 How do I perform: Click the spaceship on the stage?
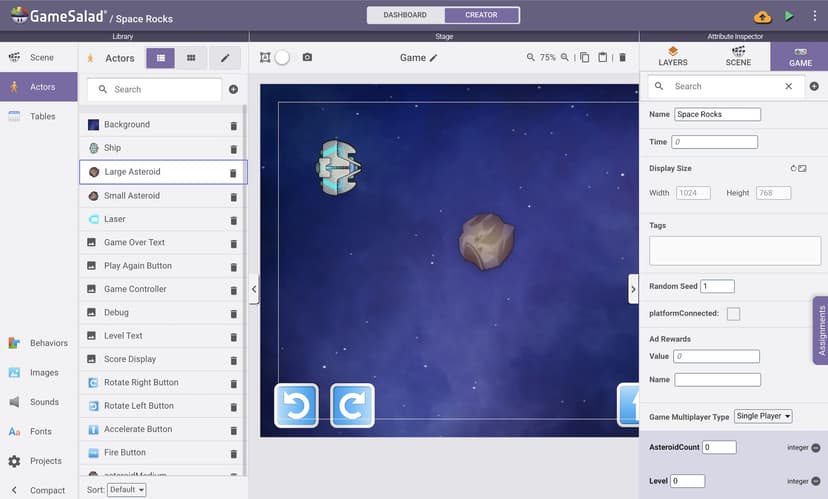[338, 167]
